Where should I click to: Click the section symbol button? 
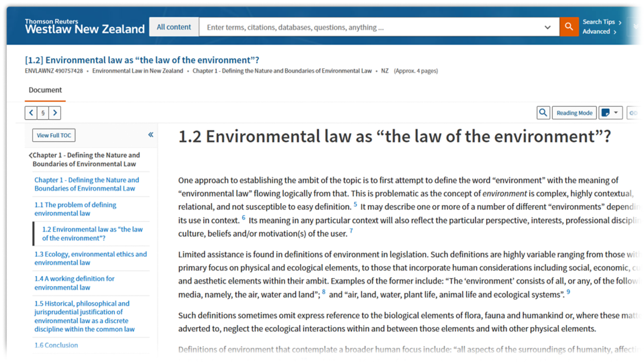point(43,113)
